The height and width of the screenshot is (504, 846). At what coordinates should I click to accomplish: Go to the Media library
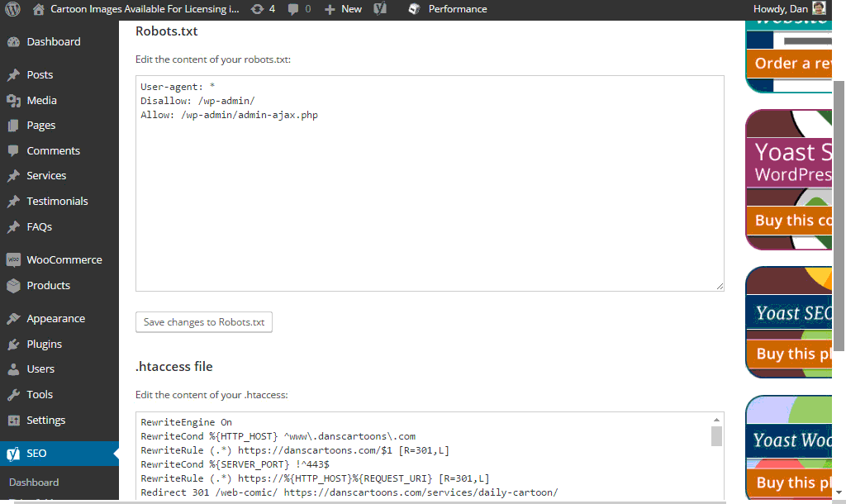pos(41,100)
